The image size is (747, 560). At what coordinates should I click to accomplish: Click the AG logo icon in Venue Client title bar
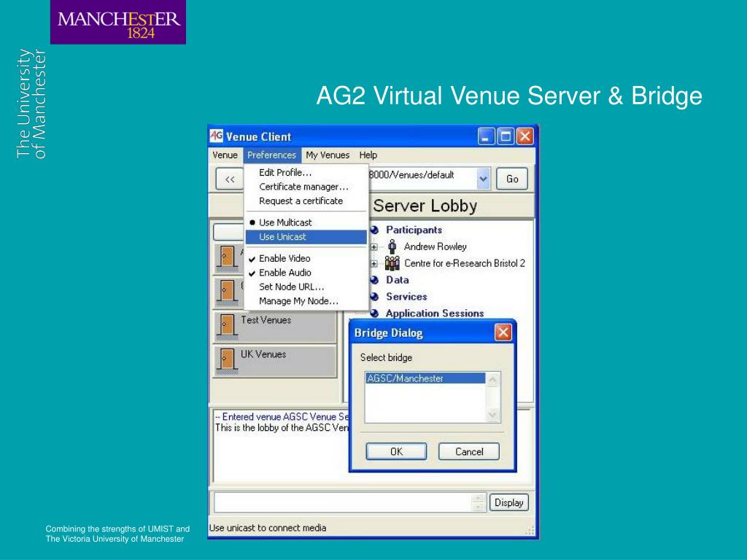click(x=216, y=136)
